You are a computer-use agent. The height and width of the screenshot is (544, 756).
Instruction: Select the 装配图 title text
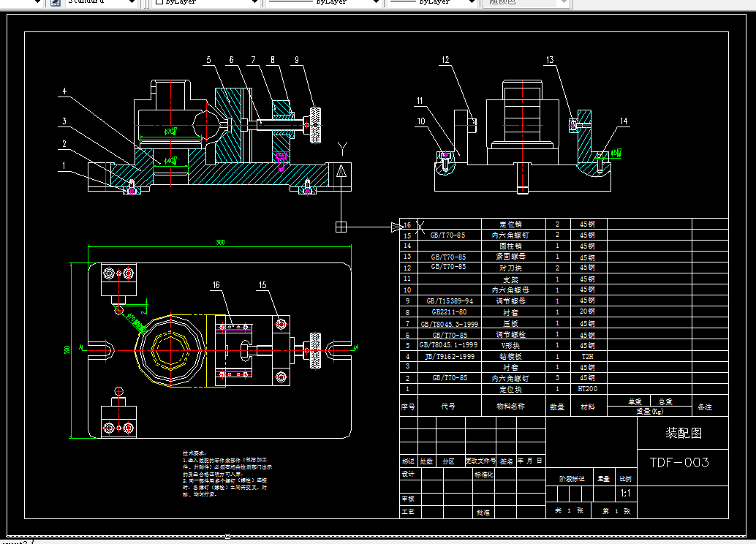coord(683,433)
